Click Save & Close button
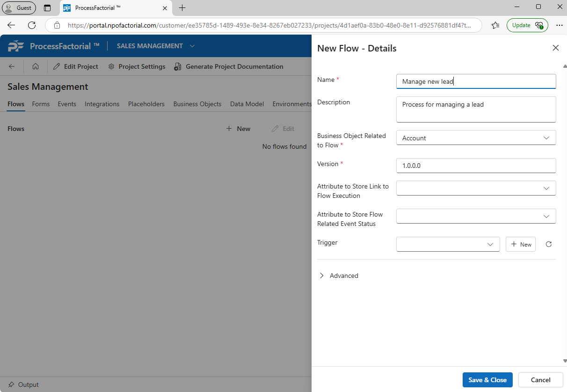Screen dimensions: 567x392 (x=487, y=380)
